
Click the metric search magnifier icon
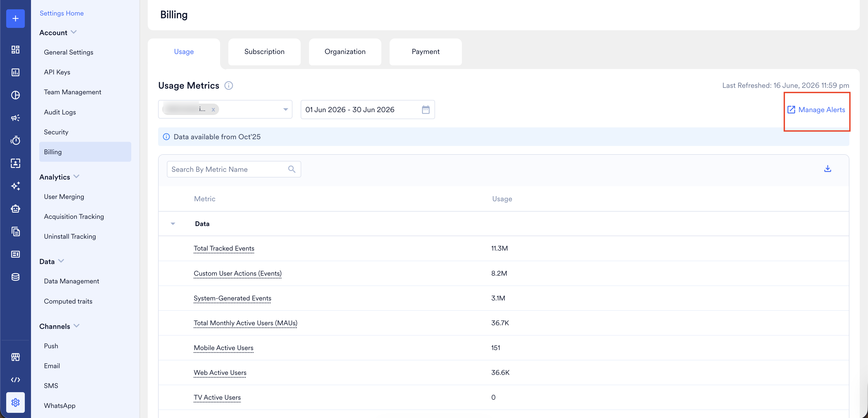pos(292,169)
